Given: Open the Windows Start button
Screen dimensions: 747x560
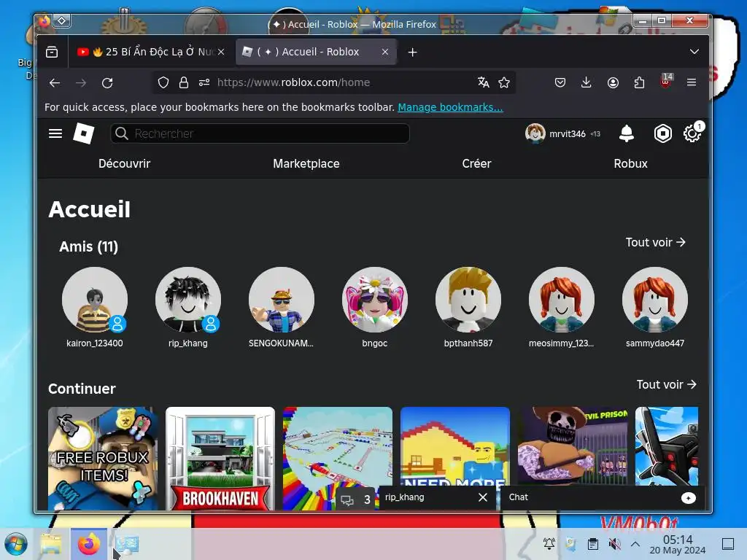Looking at the screenshot, I should tap(16, 544).
